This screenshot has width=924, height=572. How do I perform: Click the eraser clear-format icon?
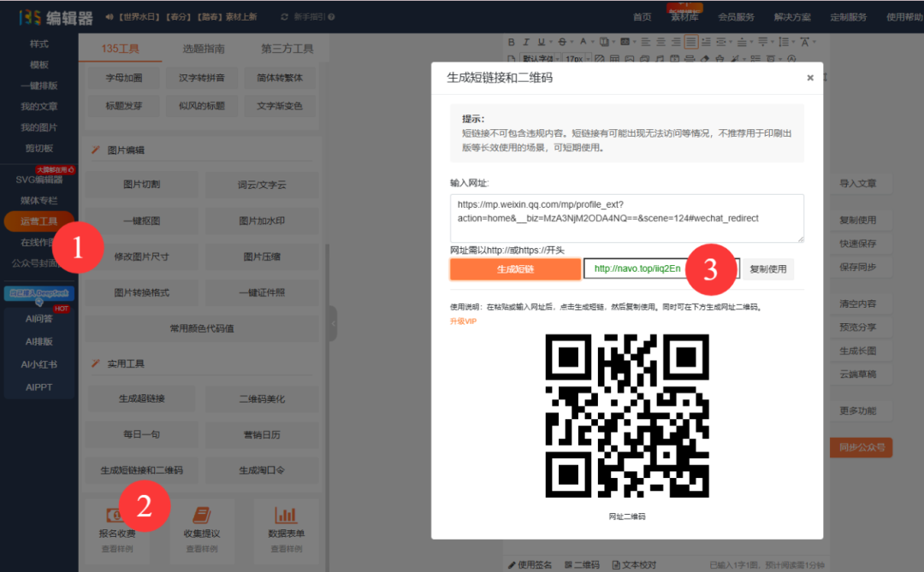click(705, 59)
